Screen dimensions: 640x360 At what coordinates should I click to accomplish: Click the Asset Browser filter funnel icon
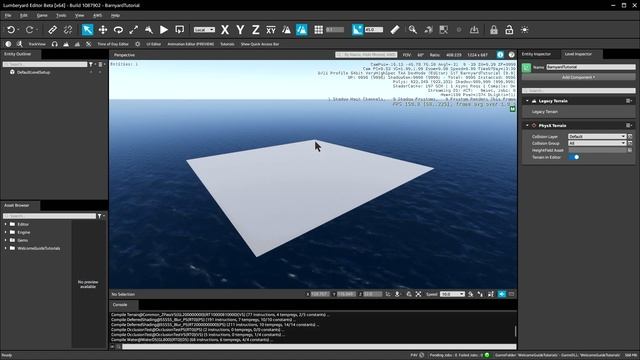click(99, 216)
